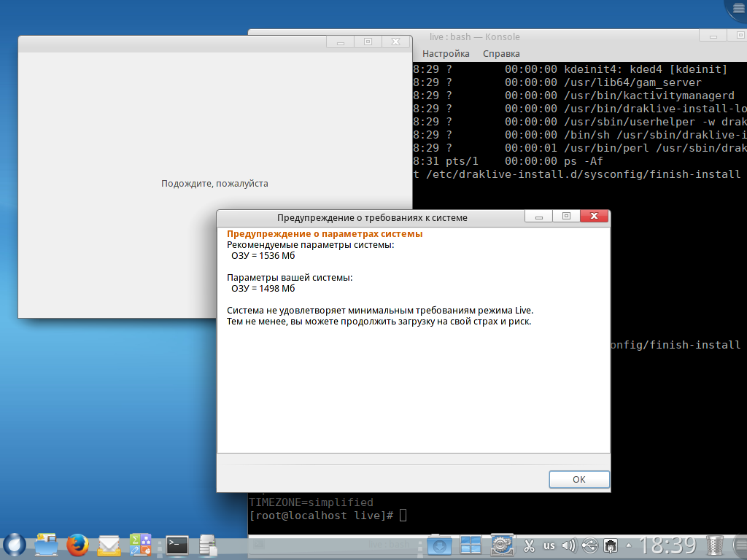The width and height of the screenshot is (747, 560).
Task: Open the downloads folder widget in panel
Action: tap(438, 545)
